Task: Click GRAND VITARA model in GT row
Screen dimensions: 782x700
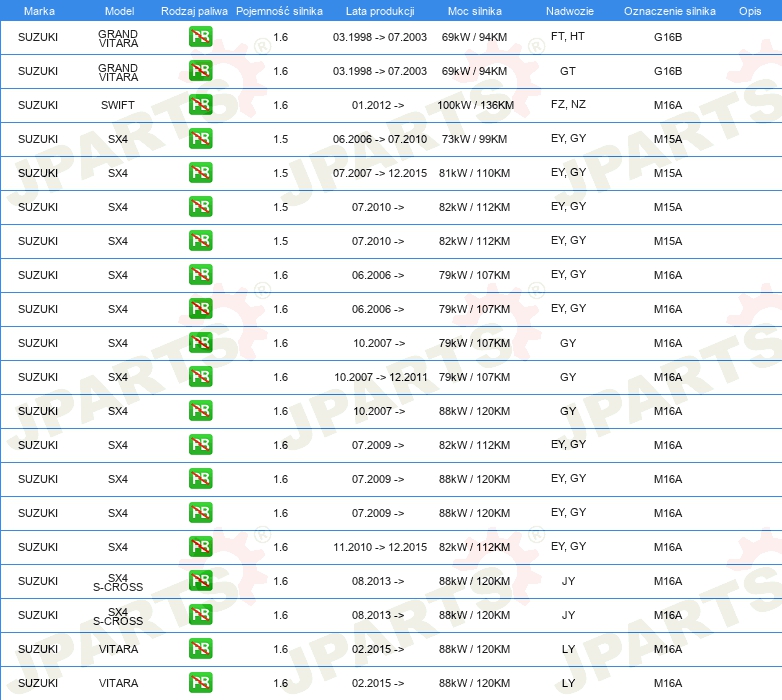Action: [118, 72]
